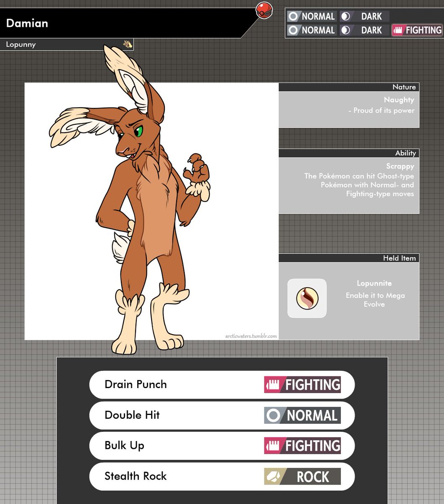Image resolution: width=444 pixels, height=504 pixels.
Task: Click the FIGHTING badge on Drain Punch row
Action: point(302,385)
